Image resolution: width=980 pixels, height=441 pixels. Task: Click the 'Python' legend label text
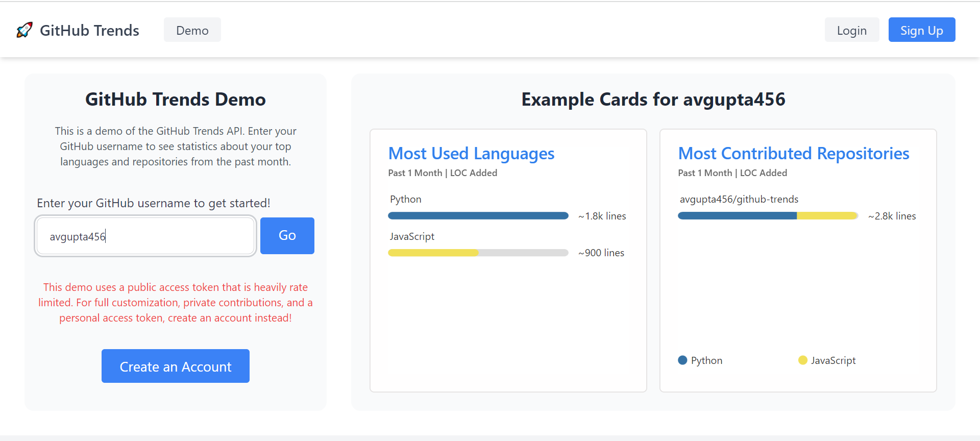click(706, 360)
